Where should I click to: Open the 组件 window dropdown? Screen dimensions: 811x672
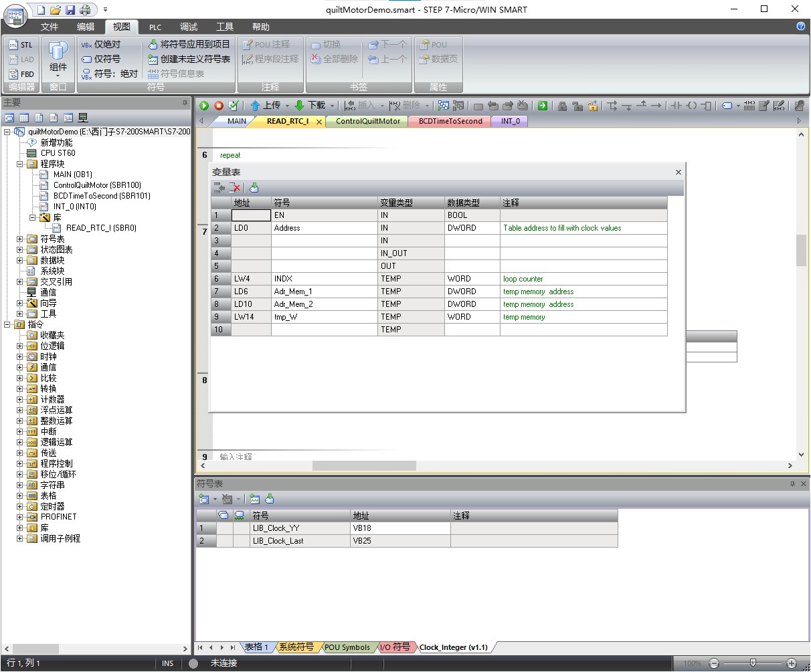58,67
